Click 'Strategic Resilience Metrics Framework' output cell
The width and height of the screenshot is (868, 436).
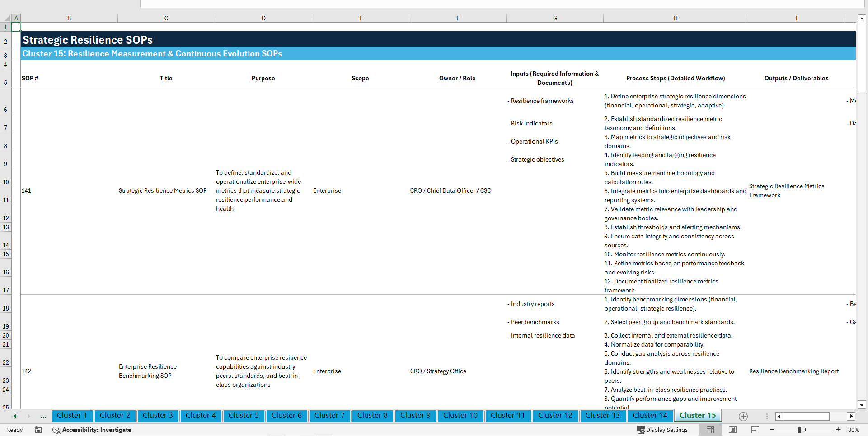[x=796, y=191]
